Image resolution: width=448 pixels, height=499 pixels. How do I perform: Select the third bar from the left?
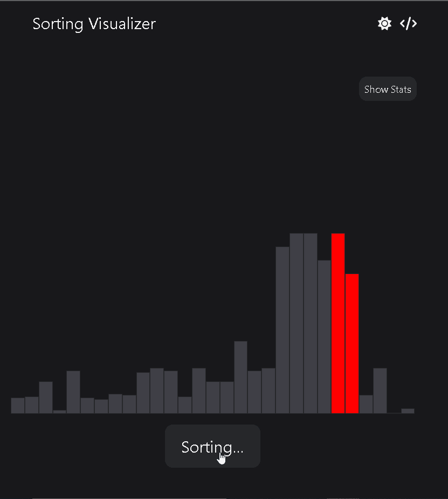(46, 398)
